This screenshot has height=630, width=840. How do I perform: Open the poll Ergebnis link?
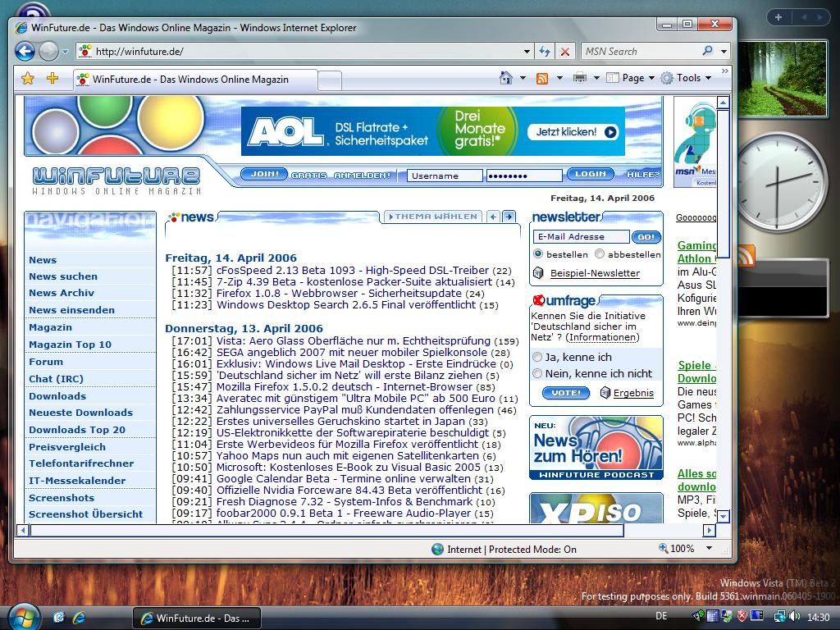[x=633, y=393]
